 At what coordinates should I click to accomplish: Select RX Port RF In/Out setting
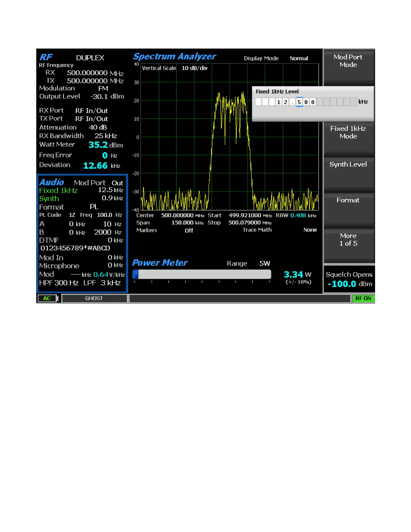click(91, 111)
